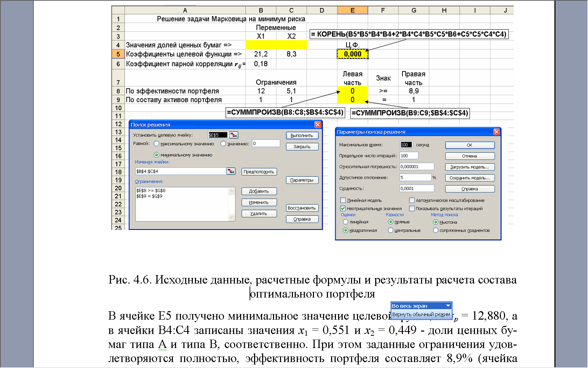
Task: Click the target cell field containing $E$5
Action: click(218, 135)
